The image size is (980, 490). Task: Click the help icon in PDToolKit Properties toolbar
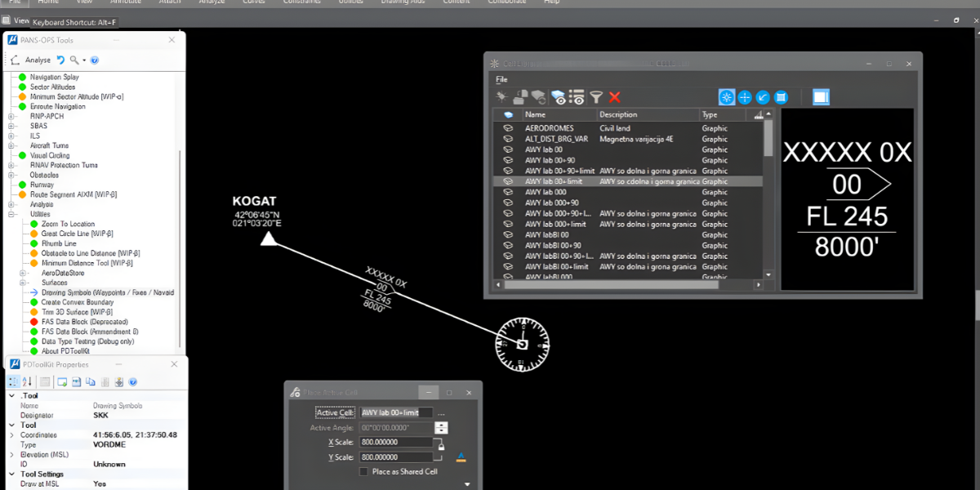[133, 381]
